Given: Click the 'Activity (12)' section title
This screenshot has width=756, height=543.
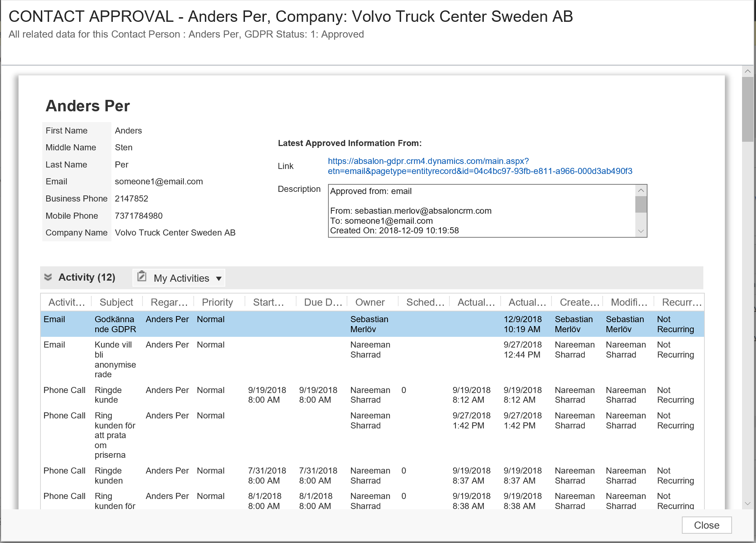Looking at the screenshot, I should click(87, 277).
